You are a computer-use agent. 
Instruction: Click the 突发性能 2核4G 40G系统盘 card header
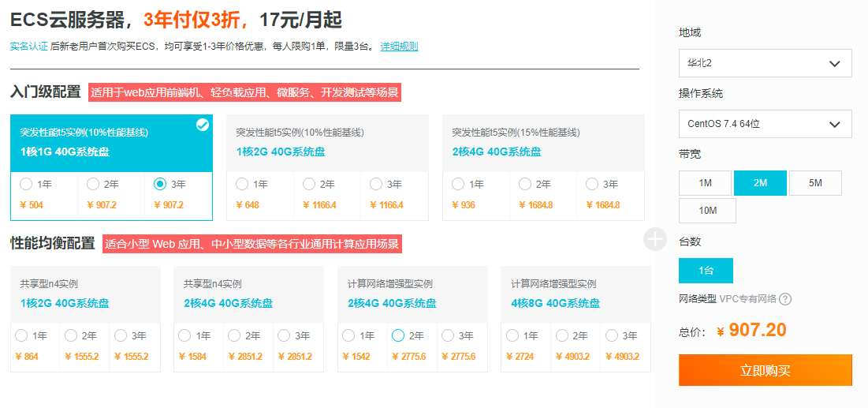(x=544, y=144)
